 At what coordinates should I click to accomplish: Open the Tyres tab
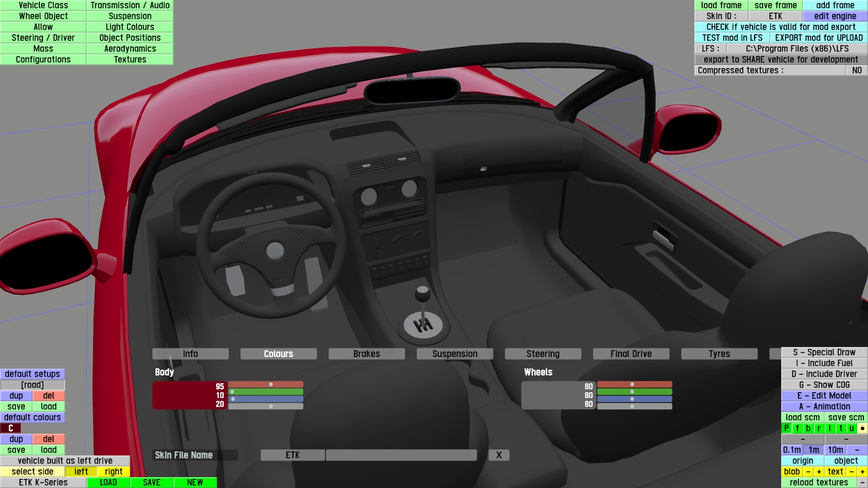(x=719, y=354)
